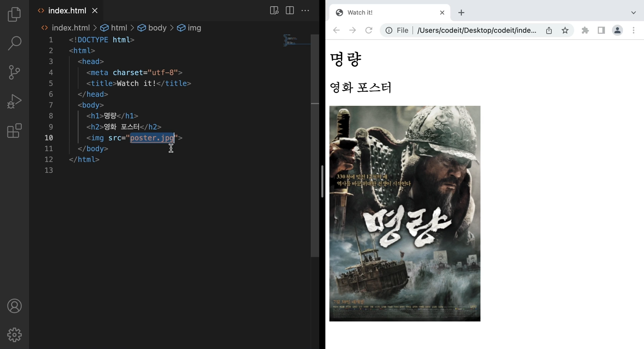Click the 명량 movie poster image
The width and height of the screenshot is (644, 349).
[x=405, y=214]
